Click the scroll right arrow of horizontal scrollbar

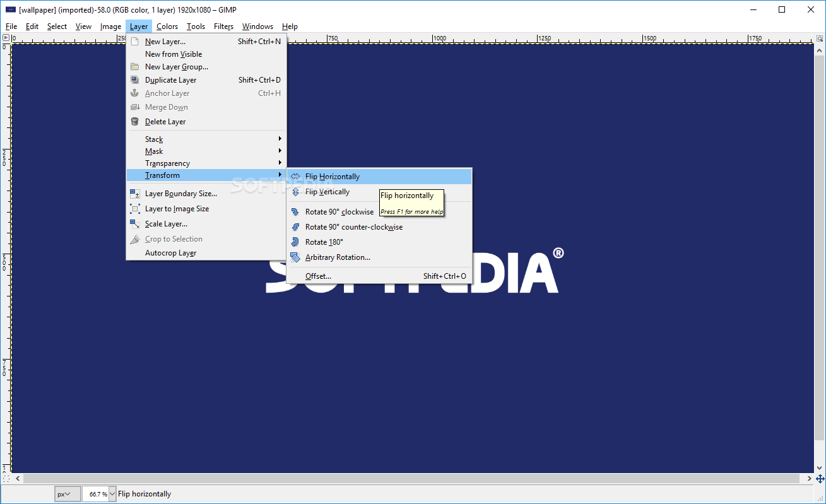(809, 479)
